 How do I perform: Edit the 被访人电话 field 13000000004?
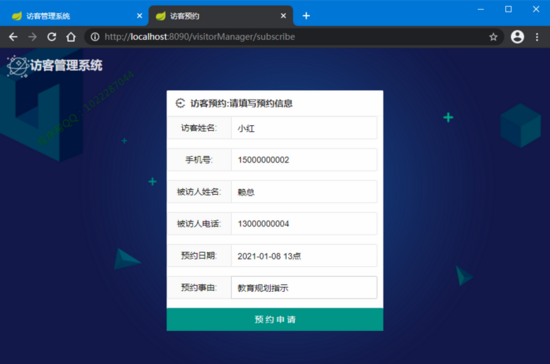(x=304, y=224)
